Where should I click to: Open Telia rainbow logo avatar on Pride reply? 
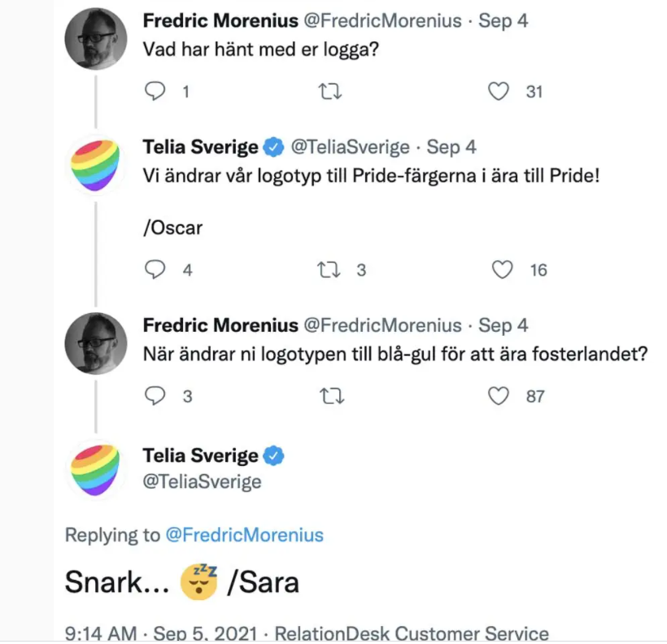tap(96, 163)
